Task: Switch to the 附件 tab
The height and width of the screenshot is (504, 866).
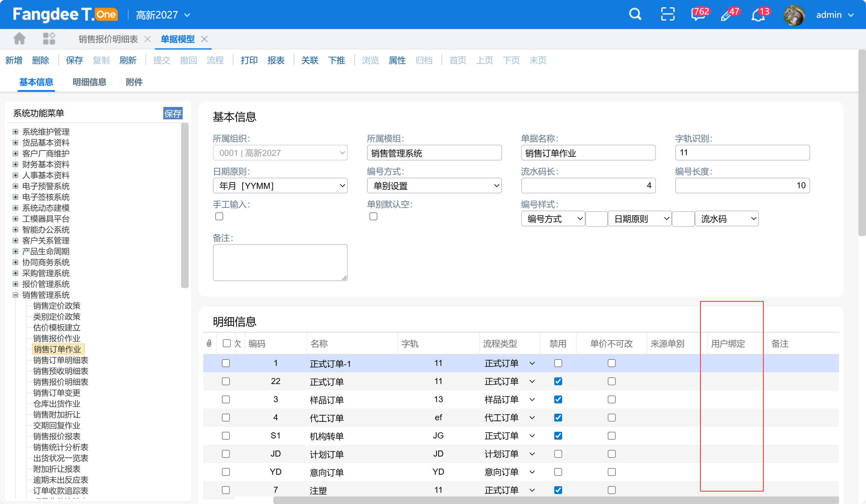Action: pos(134,82)
